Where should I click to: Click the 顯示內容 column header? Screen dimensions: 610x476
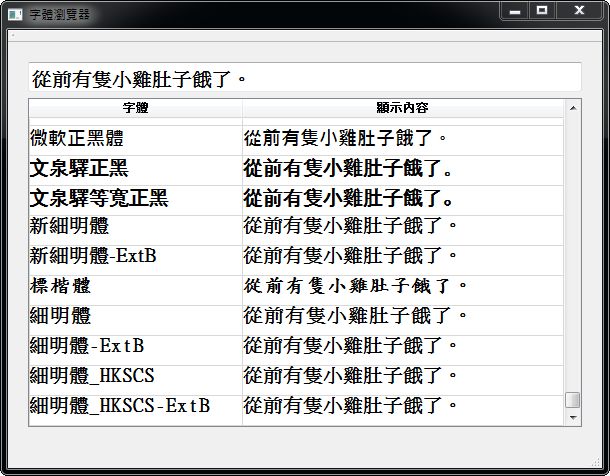[x=403, y=108]
